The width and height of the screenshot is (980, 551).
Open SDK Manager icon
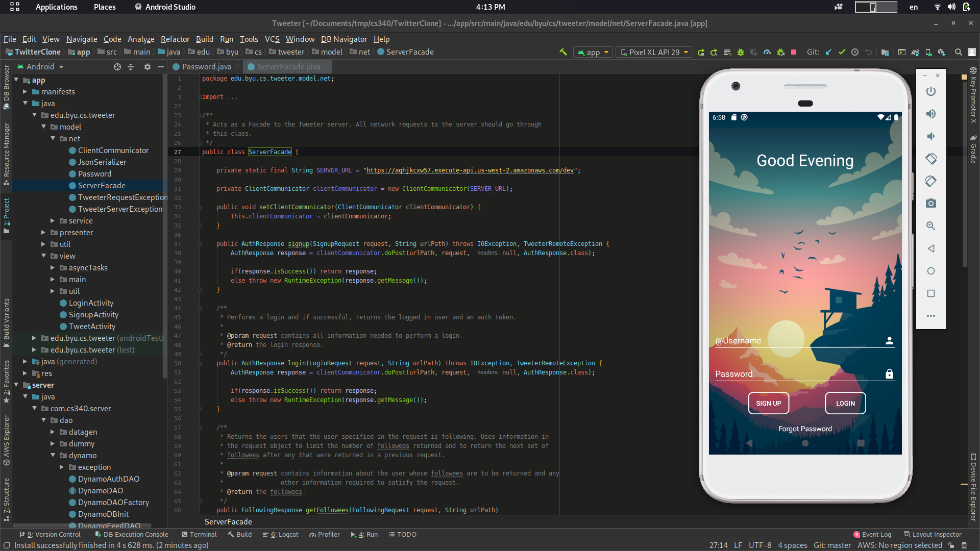point(942,52)
